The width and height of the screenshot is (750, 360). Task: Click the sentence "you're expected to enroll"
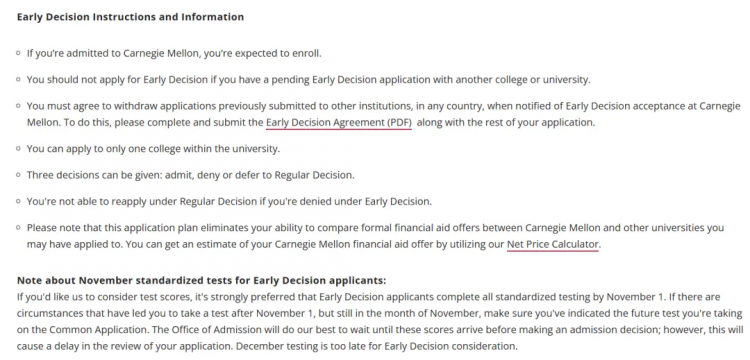pyautogui.click(x=263, y=53)
